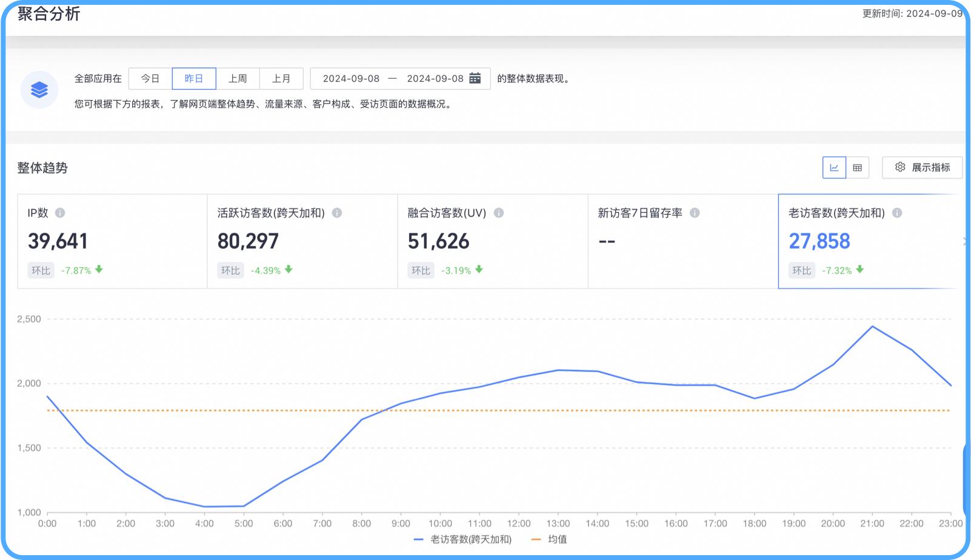Select the line chart view icon

[x=834, y=167]
